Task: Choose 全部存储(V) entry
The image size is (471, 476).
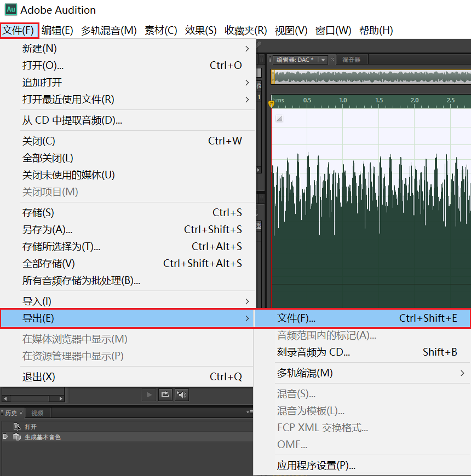Action: point(128,264)
